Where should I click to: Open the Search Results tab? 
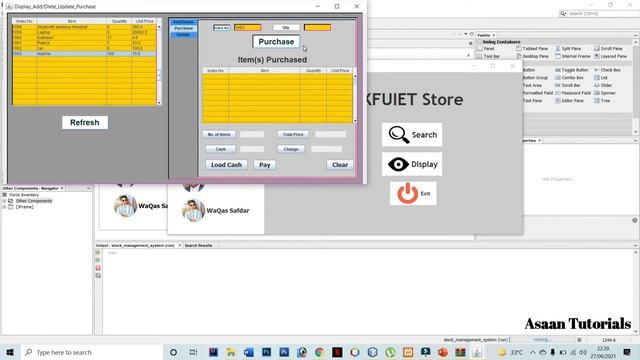tap(198, 246)
